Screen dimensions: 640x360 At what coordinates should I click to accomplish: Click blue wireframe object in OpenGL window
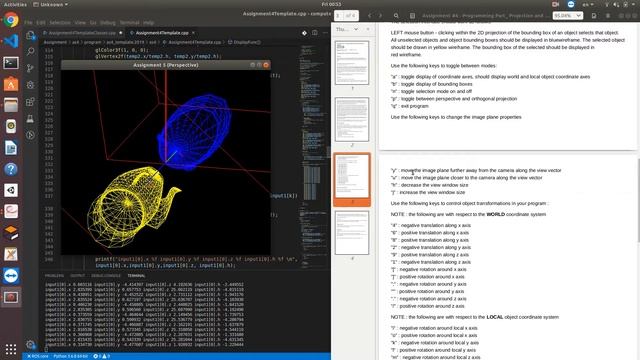pyautogui.click(x=195, y=133)
